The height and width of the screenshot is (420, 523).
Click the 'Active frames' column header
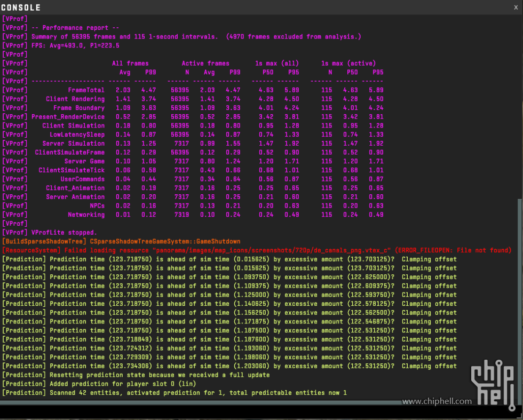pyautogui.click(x=205, y=64)
